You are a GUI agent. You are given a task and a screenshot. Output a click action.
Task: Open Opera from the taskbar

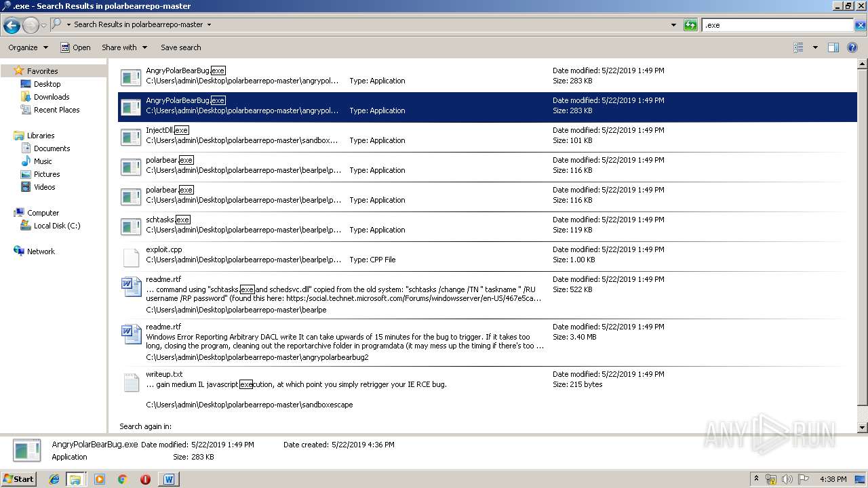[145, 479]
